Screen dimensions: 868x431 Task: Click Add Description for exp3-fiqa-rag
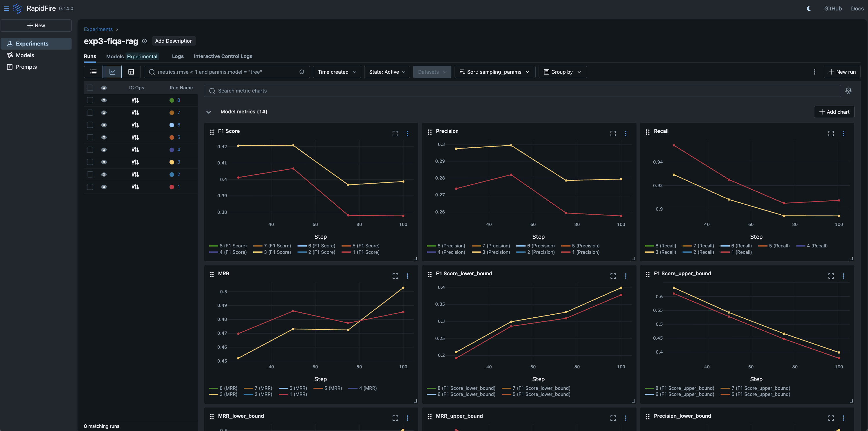tap(174, 41)
